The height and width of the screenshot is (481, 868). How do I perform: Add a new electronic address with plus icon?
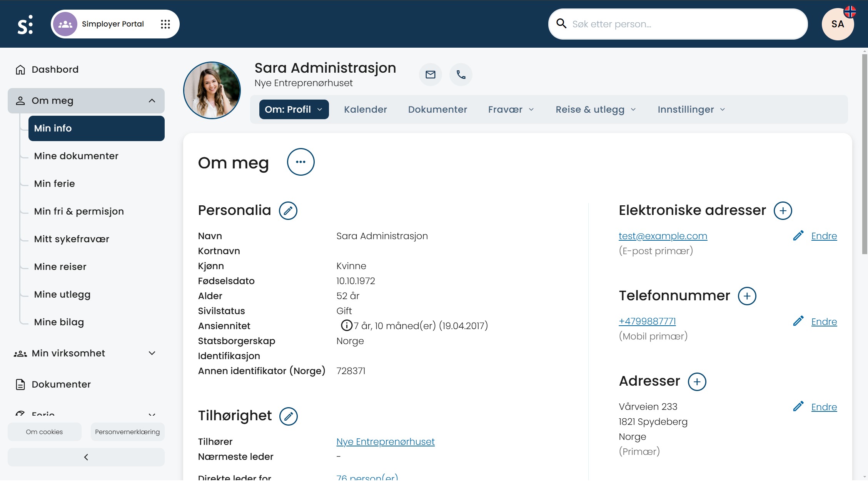click(x=783, y=211)
